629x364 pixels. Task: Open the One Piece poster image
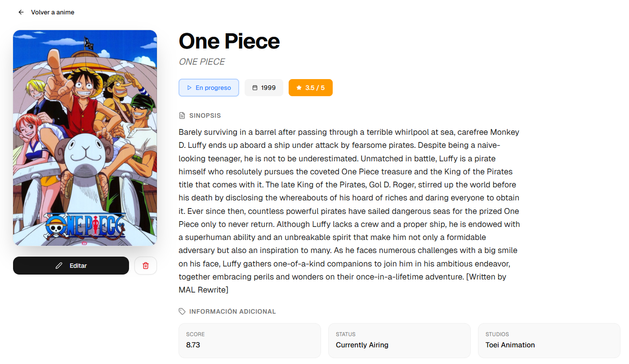85,138
